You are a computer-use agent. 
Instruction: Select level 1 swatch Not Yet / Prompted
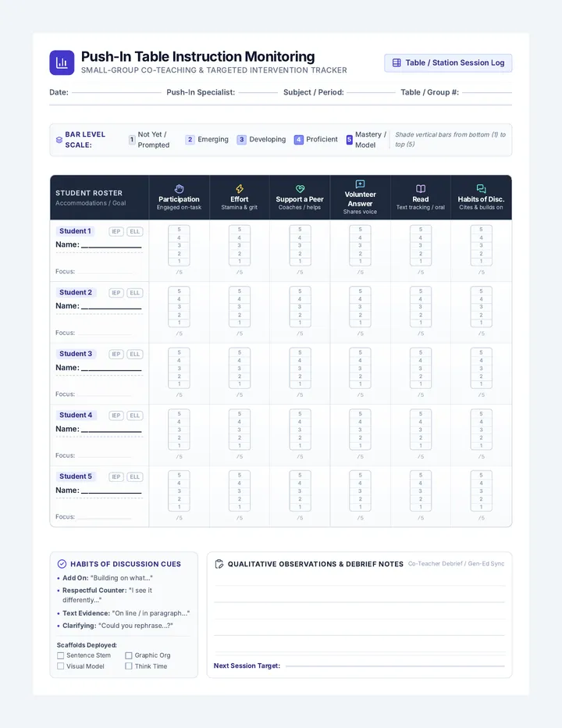point(132,140)
